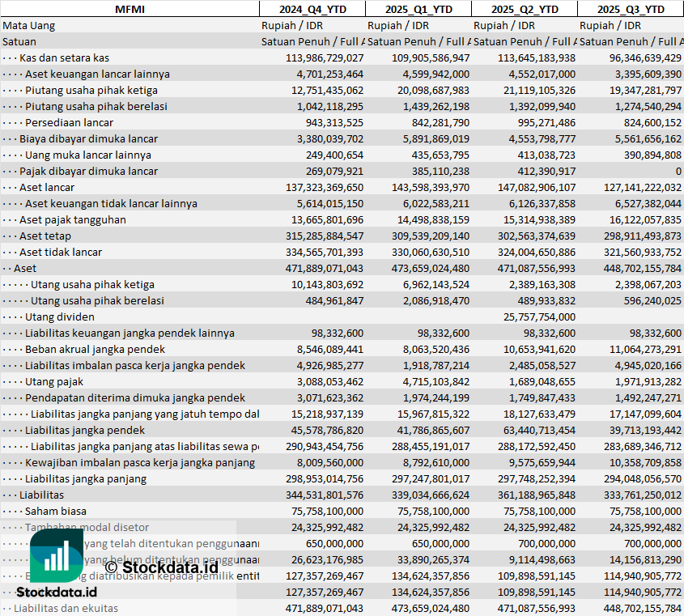Select the Mata Uang row label
Viewport: 684px width, 616px height.
pyautogui.click(x=29, y=25)
